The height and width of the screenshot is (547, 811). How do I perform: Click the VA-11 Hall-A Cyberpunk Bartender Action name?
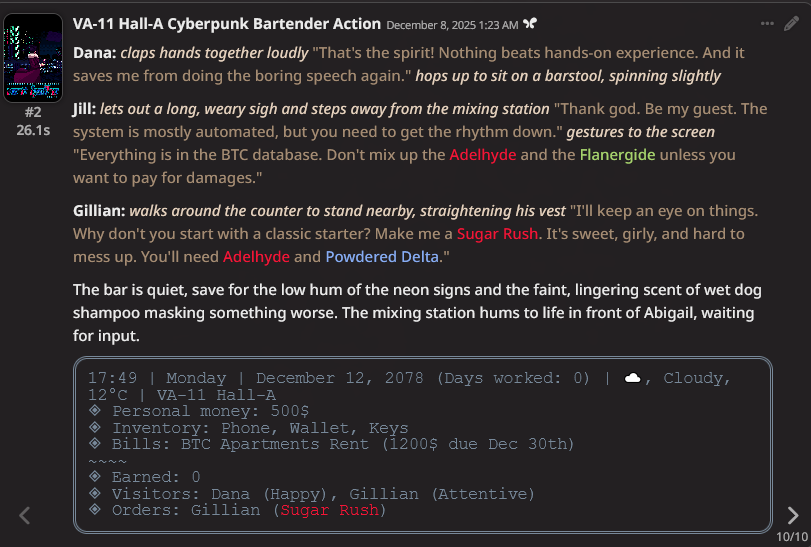point(227,23)
